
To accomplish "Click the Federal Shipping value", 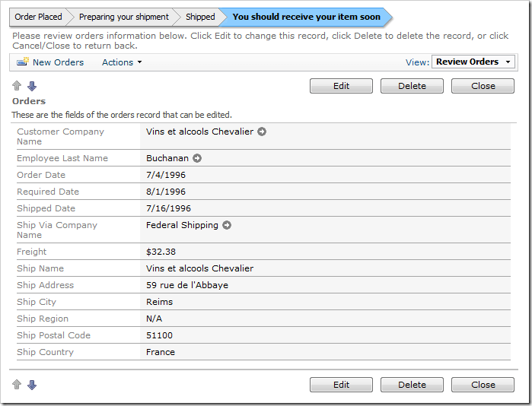I will click(182, 225).
